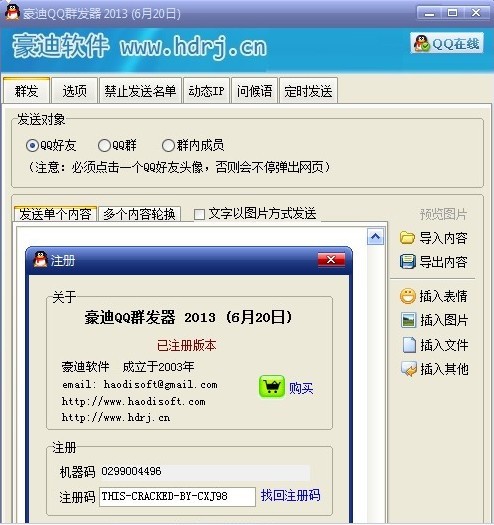Open QQ在线 penguin support button
The width and height of the screenshot is (494, 525).
pyautogui.click(x=447, y=43)
